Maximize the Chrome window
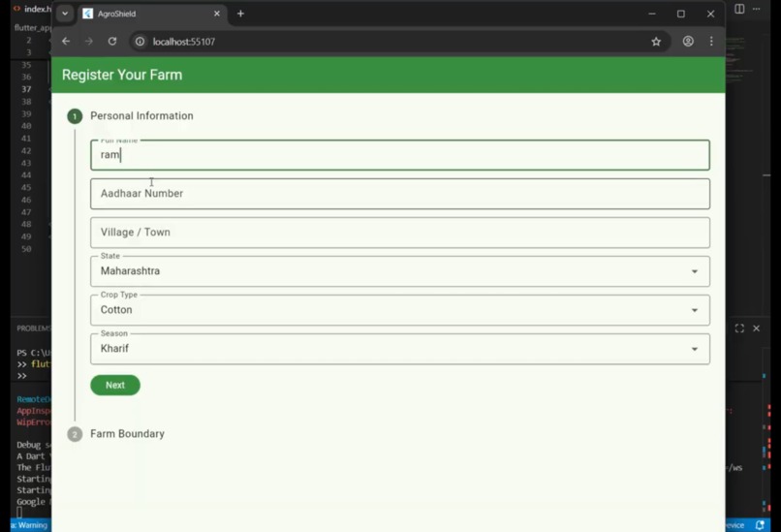This screenshot has height=532, width=781. (x=681, y=14)
